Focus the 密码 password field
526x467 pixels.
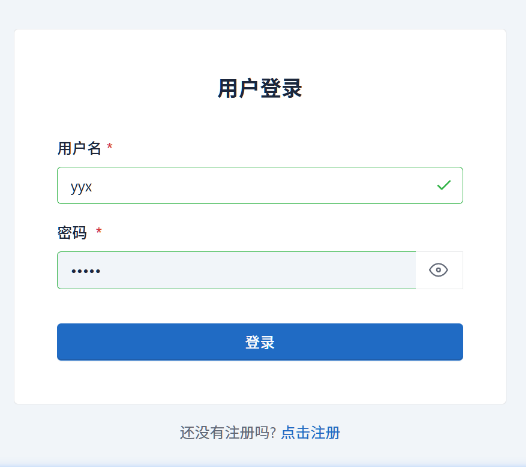click(236, 270)
